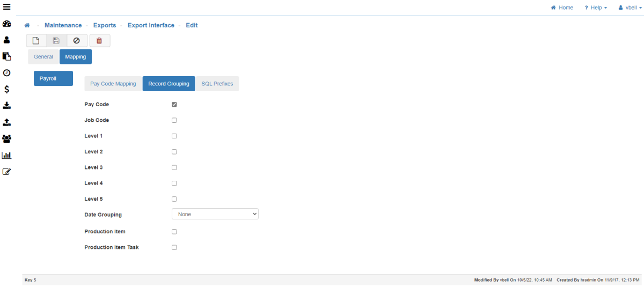Switch to the Pay Code Mapping tab
Image resolution: width=644 pixels, height=287 pixels.
pyautogui.click(x=113, y=84)
